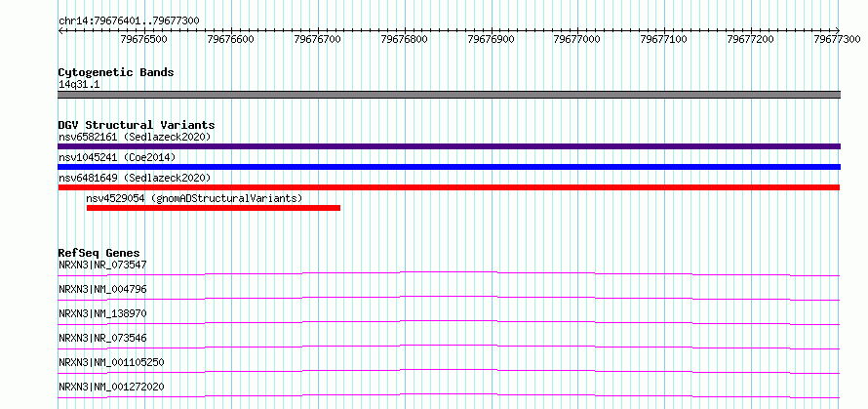Click the 14q31.1 band label
The height and width of the screenshot is (409, 868).
tap(79, 85)
